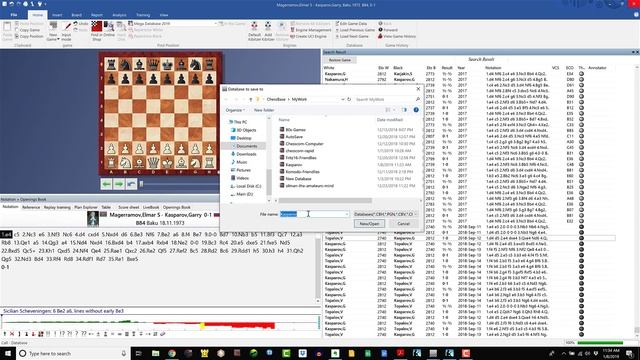Viewport: 640px width, 360px height.
Task: Click the board move slider handle
Action: tap(141, 184)
